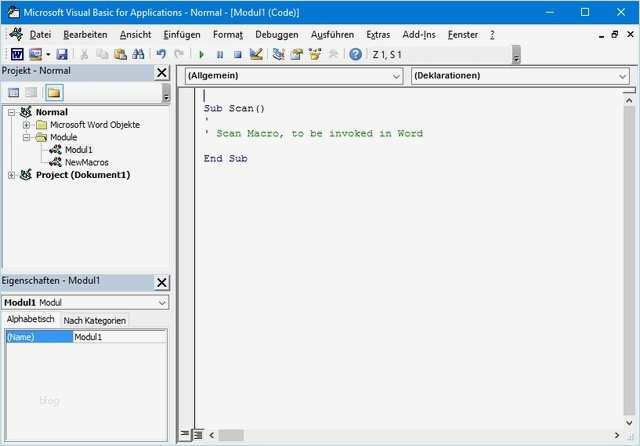Switch to Full Module View at editor bottom-left

pyautogui.click(x=198, y=434)
